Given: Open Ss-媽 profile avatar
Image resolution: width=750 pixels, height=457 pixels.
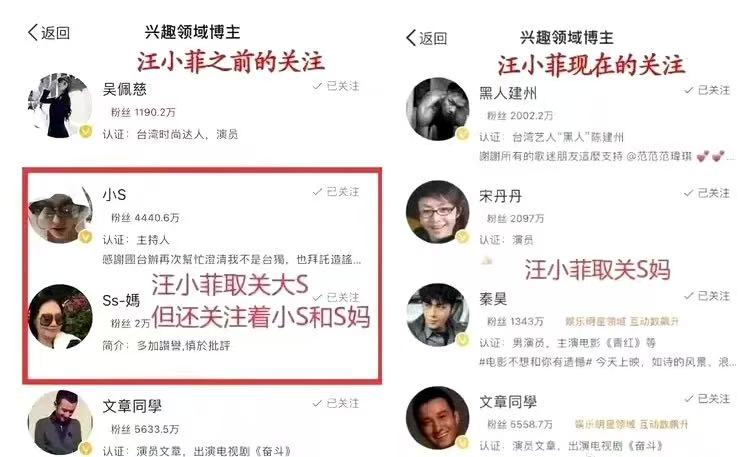Looking at the screenshot, I should tap(60, 317).
